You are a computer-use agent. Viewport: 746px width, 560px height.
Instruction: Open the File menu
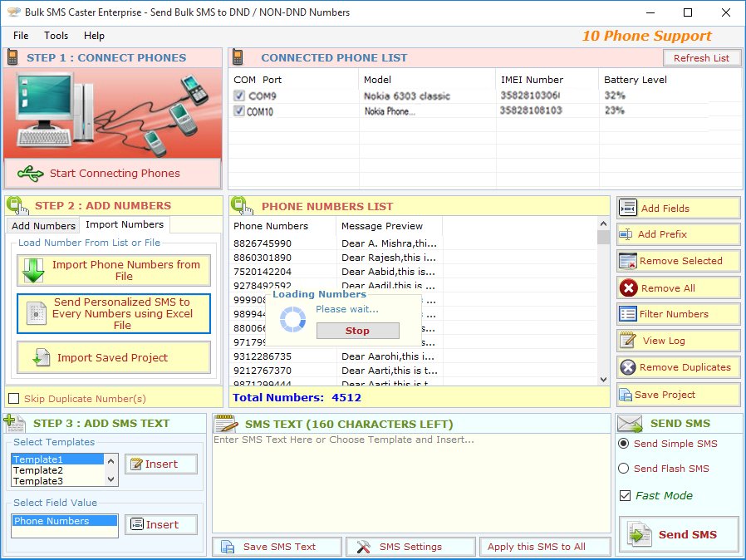tap(21, 36)
